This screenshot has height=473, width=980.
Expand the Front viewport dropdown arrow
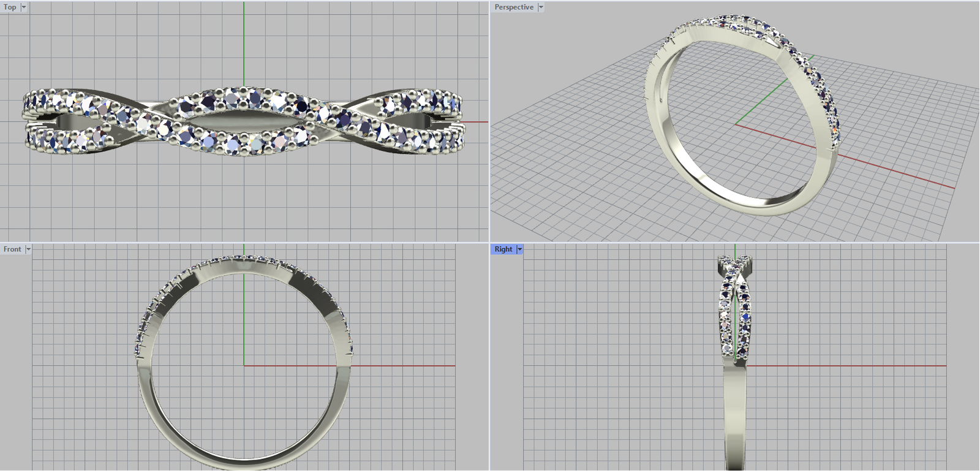pyautogui.click(x=28, y=249)
